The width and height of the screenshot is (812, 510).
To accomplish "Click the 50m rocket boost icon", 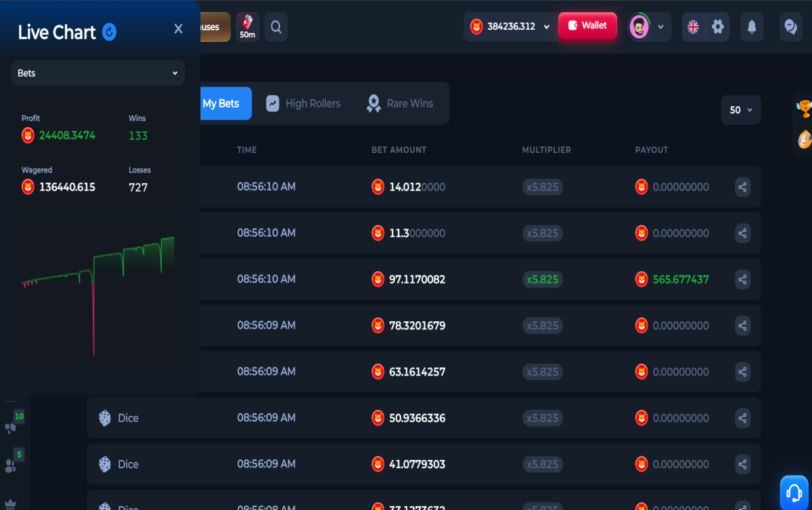I will click(x=248, y=27).
